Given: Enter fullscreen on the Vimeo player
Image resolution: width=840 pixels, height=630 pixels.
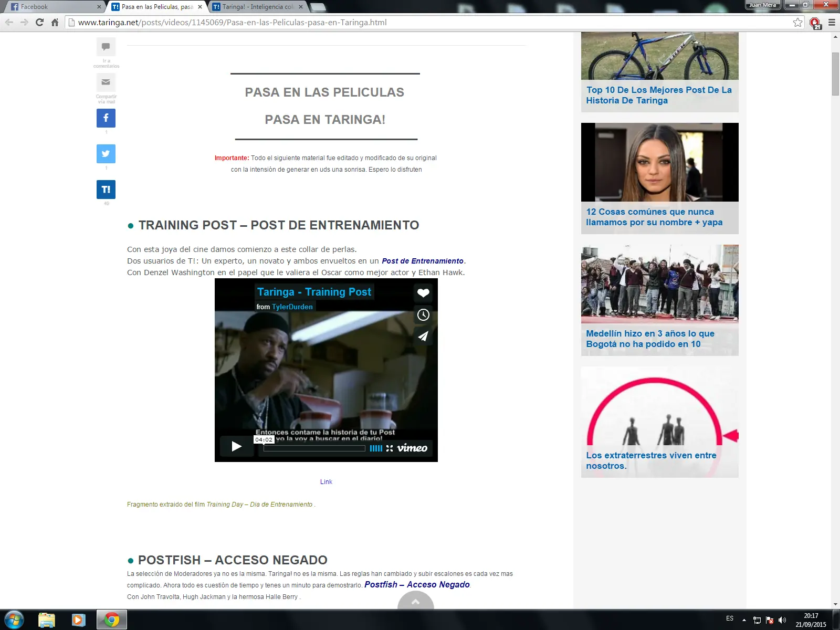Looking at the screenshot, I should [x=390, y=448].
